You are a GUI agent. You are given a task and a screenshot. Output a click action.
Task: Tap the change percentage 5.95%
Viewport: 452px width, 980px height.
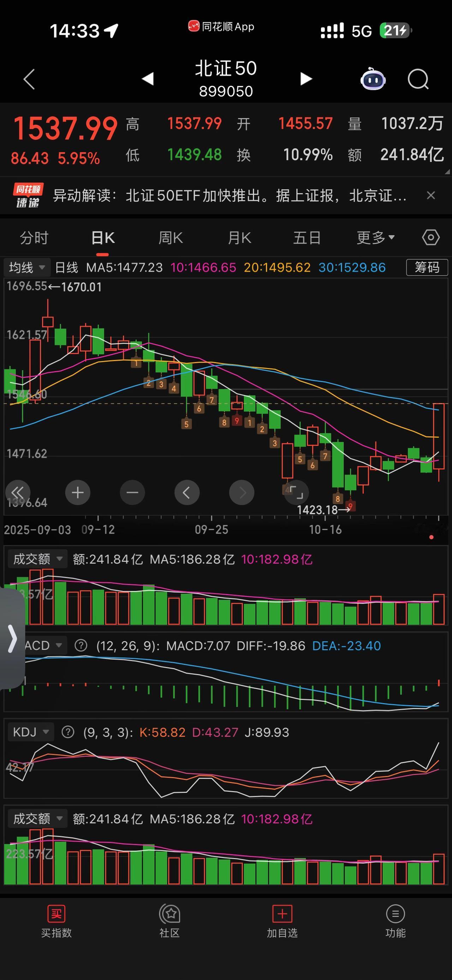click(x=79, y=158)
